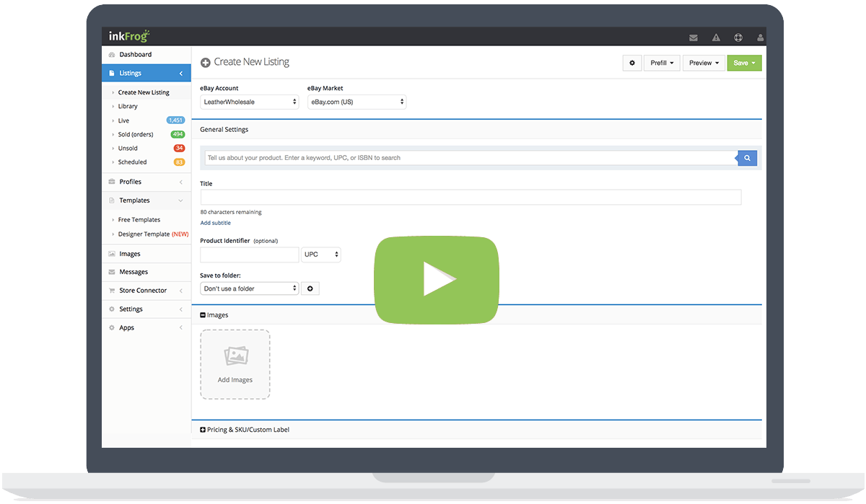Screen dimensions: 866x504
Task: Open the eBay Account dropdown
Action: click(x=249, y=102)
